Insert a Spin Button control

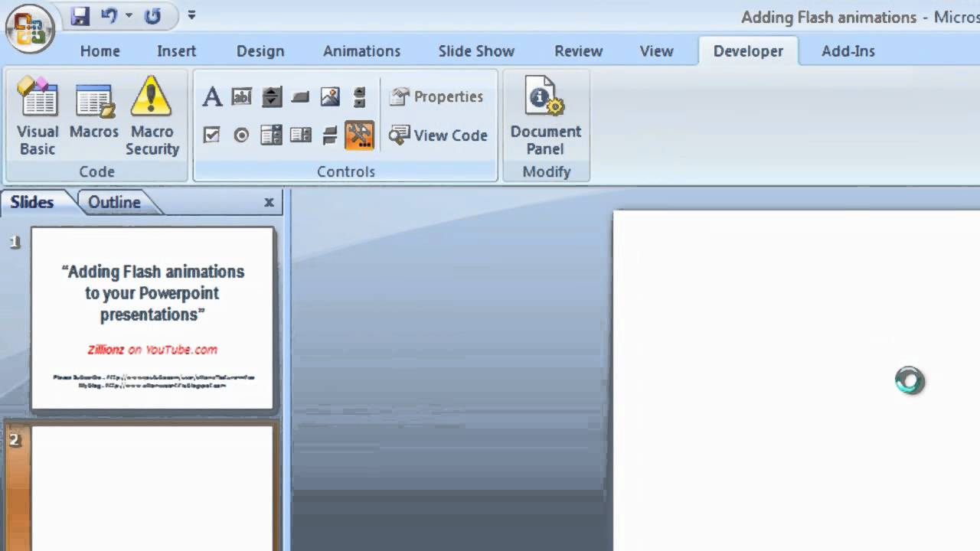tap(271, 96)
